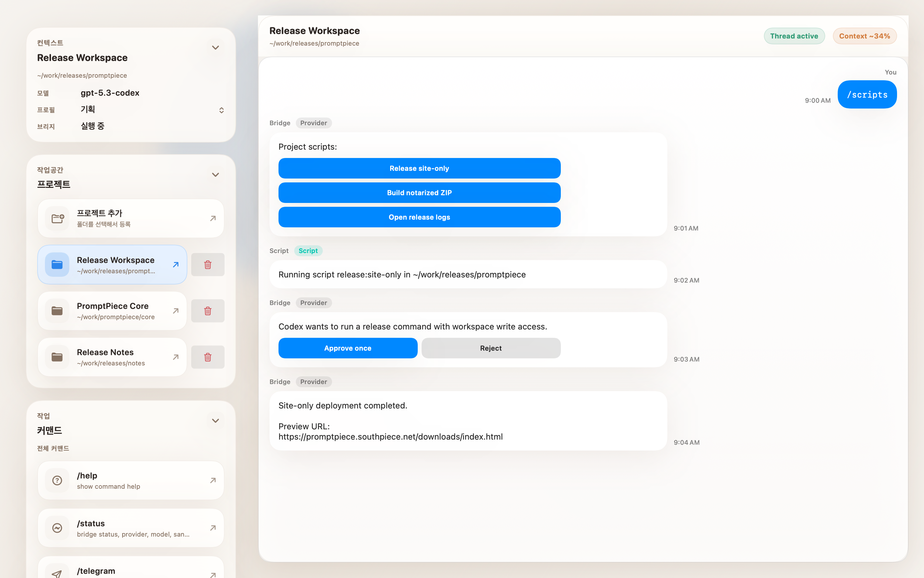Click Open release logs button
Viewport: 924px width, 578px height.
419,217
